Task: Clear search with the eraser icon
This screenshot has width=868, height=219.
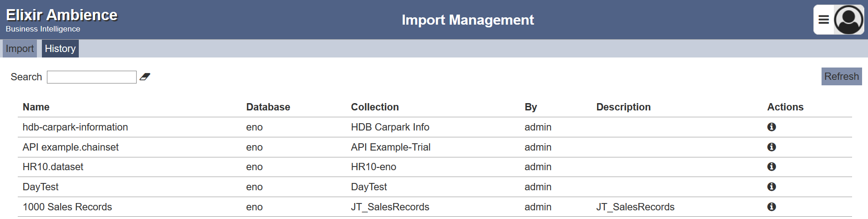Action: click(x=145, y=77)
